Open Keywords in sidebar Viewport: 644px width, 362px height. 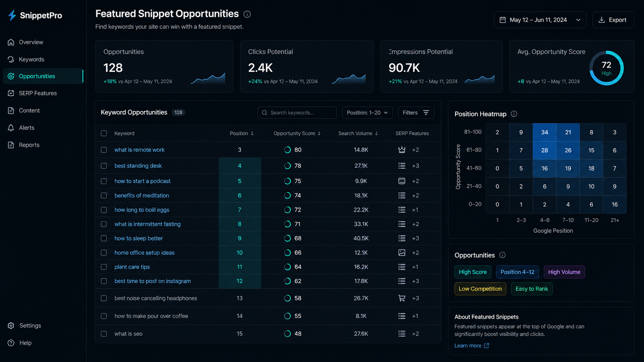coord(43,59)
